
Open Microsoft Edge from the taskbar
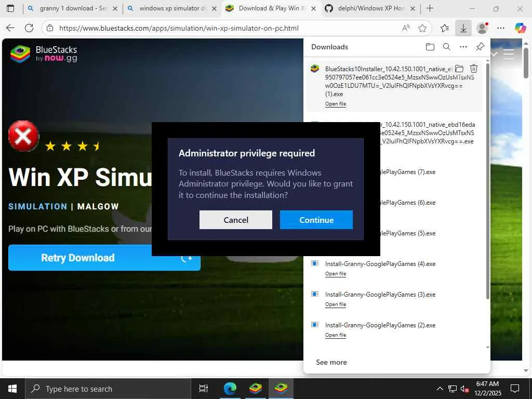[230, 389]
